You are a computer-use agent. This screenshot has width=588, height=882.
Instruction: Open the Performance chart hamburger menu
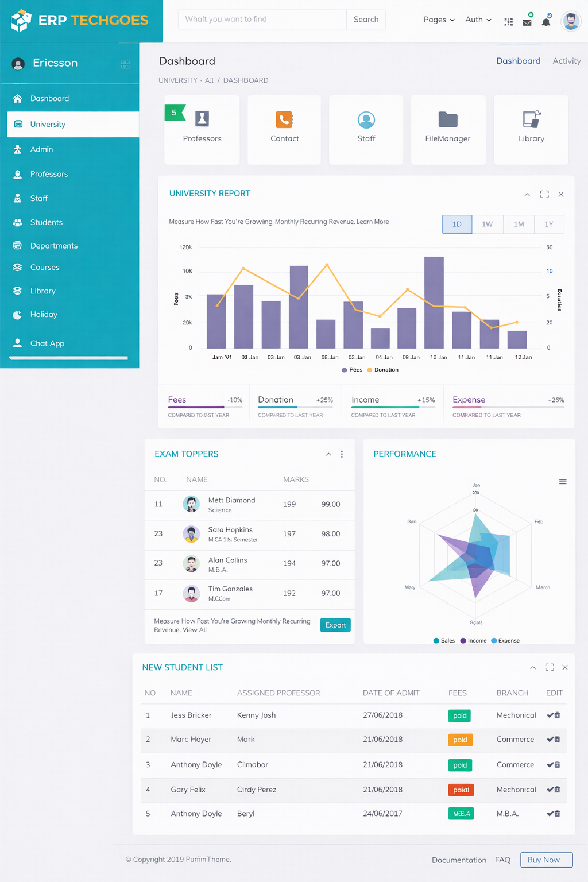563,482
